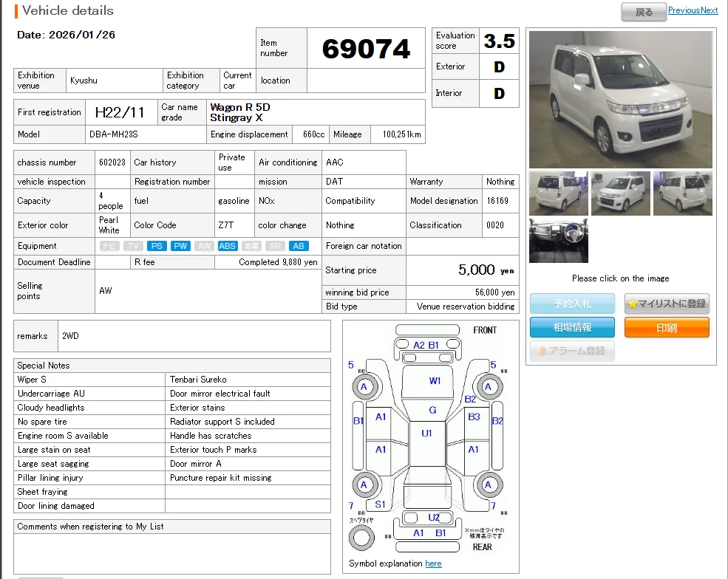
Task: Click the Exterior grade D value
Action: coord(499,66)
